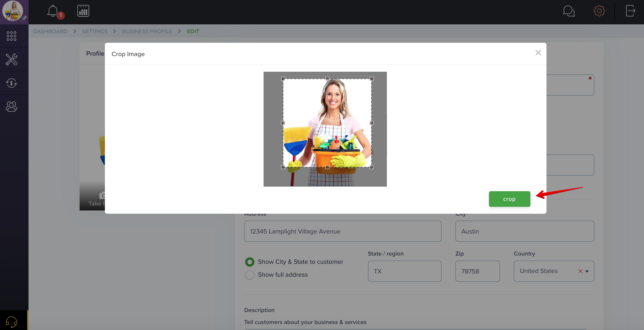Click top-right crop handle
This screenshot has width=644, height=330.
[371, 79]
